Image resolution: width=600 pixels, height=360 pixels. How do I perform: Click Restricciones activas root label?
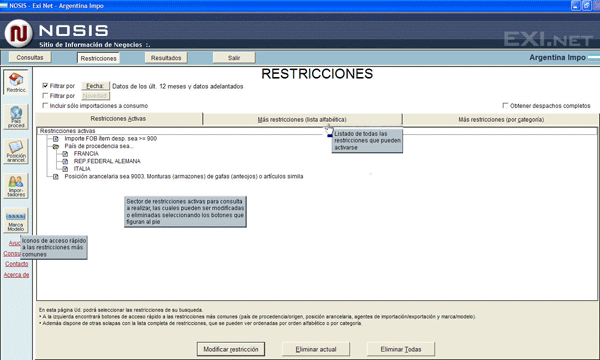(67, 131)
